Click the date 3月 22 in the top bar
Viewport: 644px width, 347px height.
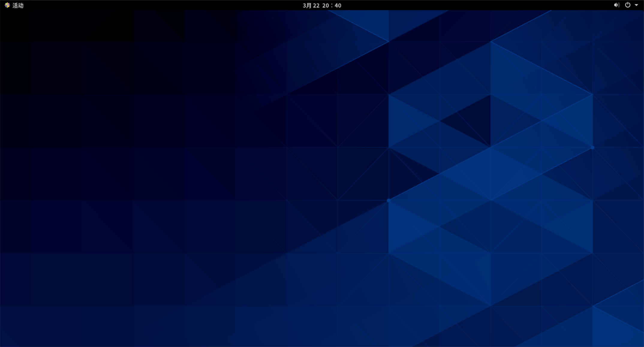[311, 5]
